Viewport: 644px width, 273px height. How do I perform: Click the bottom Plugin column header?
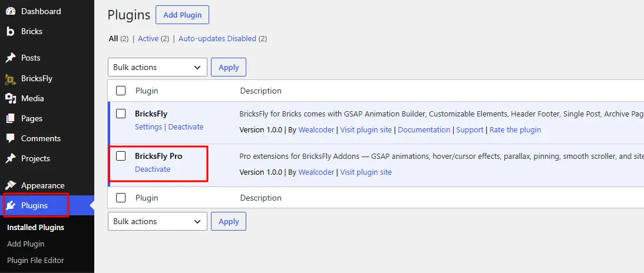click(147, 198)
